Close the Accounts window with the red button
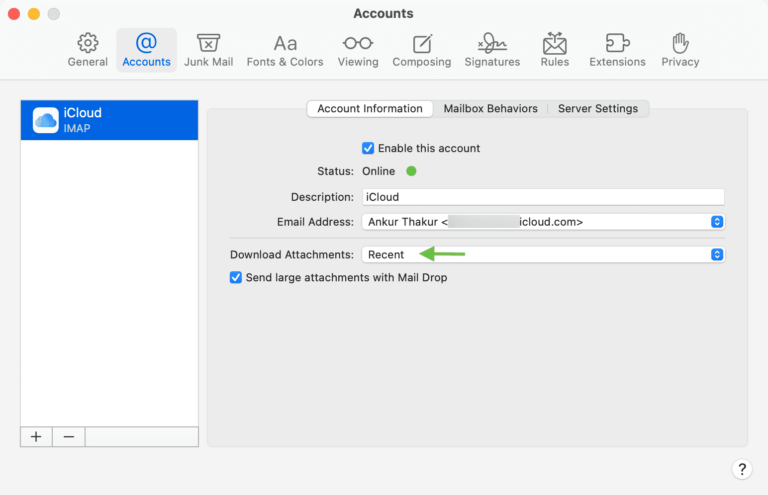 coord(14,14)
